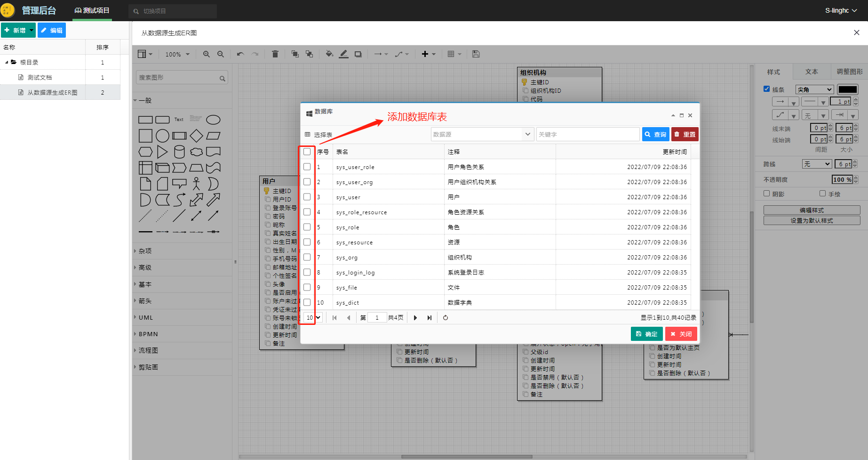Viewport: 868px width, 460px height.
Task: Open the S-linghc user menu
Action: point(841,10)
